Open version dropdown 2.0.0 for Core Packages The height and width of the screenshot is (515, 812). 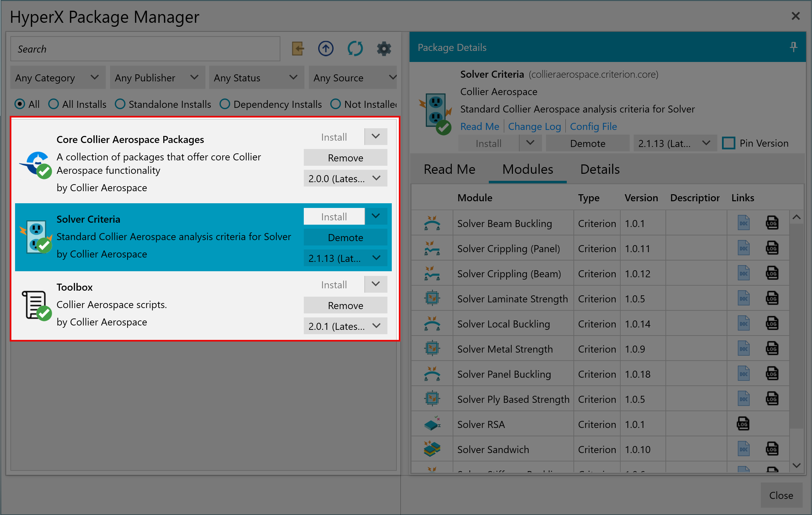click(345, 178)
